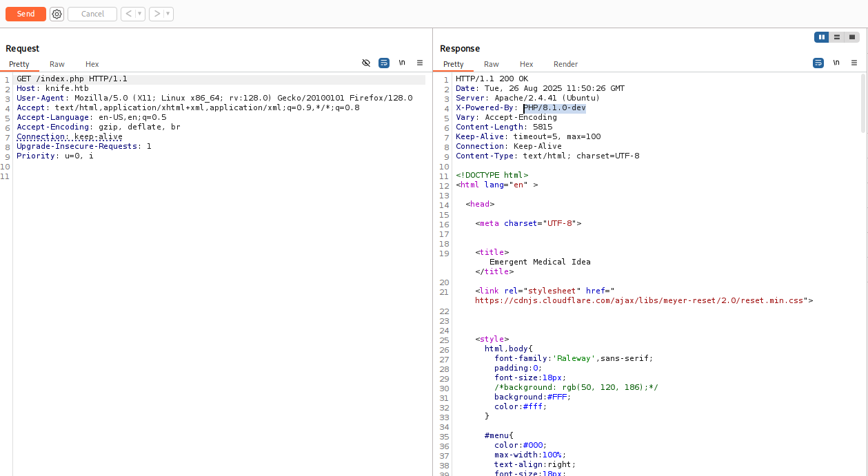Click the orange Send button
The image size is (868, 476).
pyautogui.click(x=26, y=14)
